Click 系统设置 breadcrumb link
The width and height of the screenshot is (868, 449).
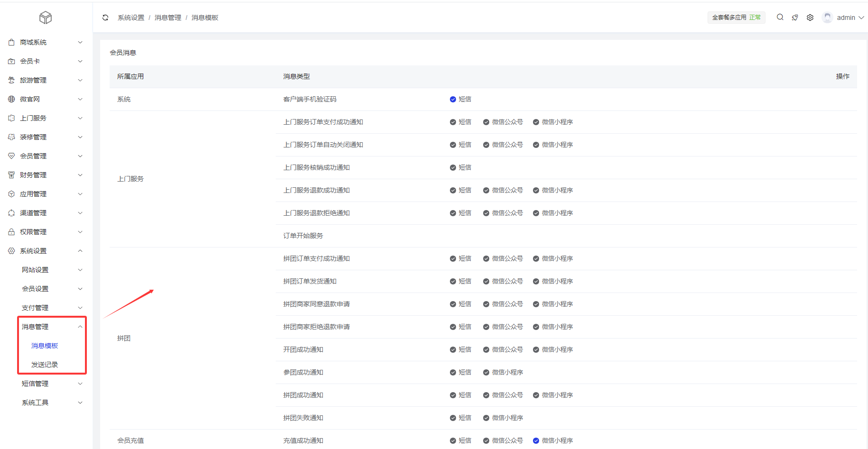pyautogui.click(x=131, y=18)
